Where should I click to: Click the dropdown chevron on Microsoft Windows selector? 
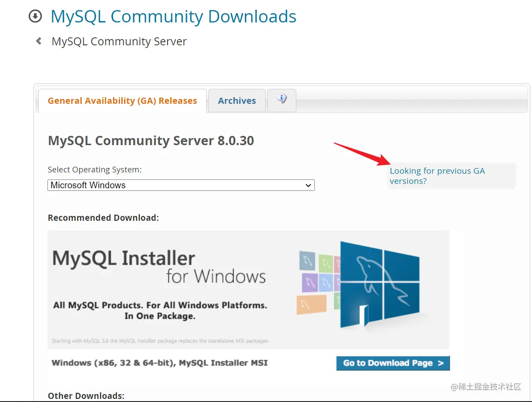[308, 185]
